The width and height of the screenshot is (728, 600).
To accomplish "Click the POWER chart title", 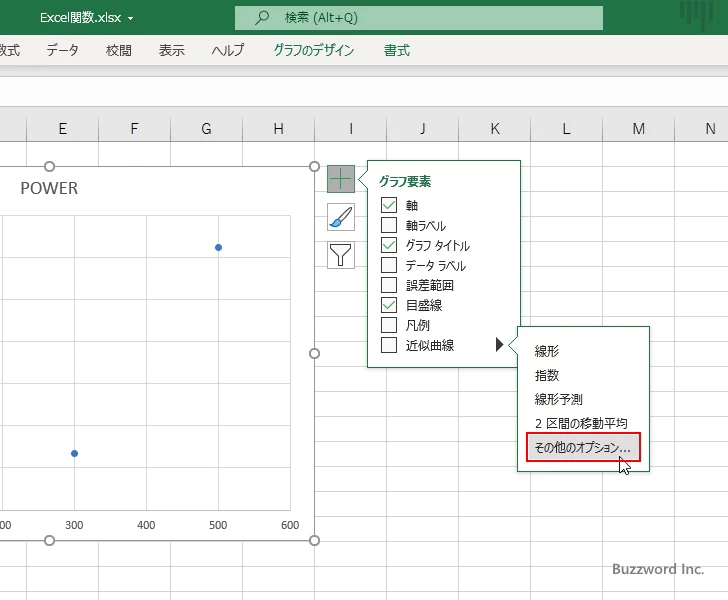I will pos(49,188).
